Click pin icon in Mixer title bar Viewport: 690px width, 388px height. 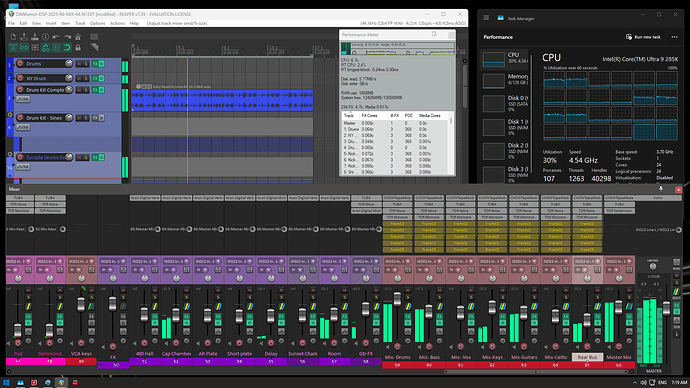[x=661, y=189]
